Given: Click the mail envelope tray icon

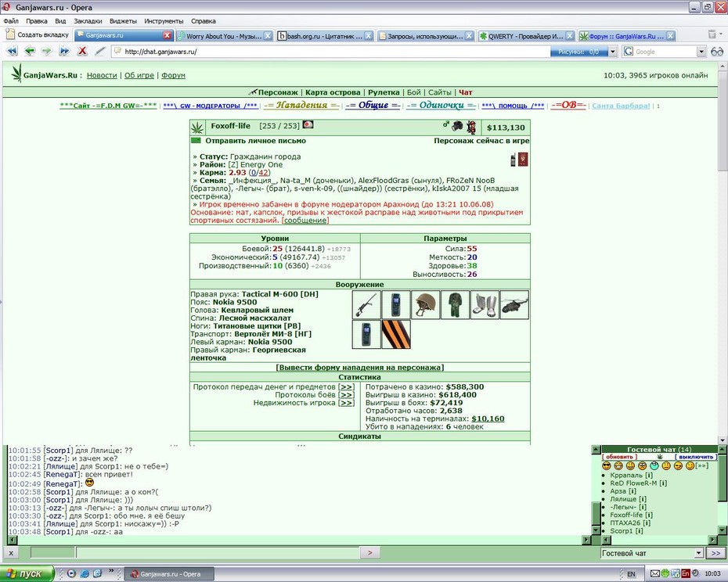Looking at the screenshot, I should point(654,574).
